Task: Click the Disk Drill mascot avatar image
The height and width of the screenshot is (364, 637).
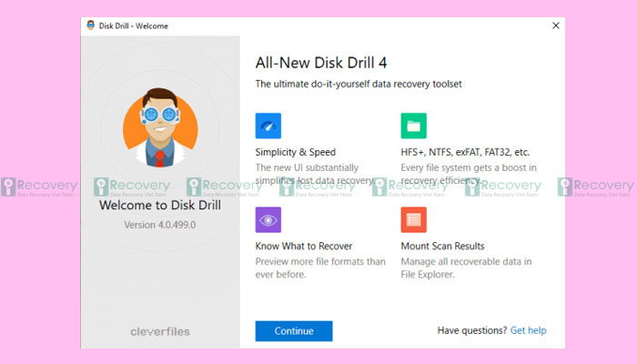Action: click(160, 127)
